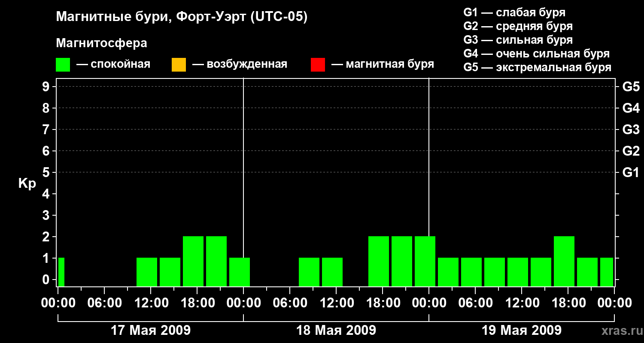Click the green спокойная legend swatch

coord(63,65)
